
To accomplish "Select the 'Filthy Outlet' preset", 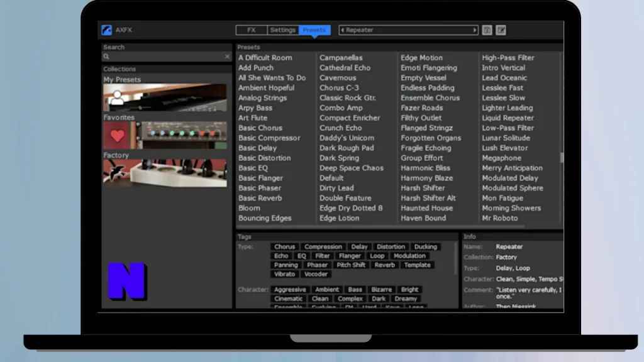I will 421,118.
